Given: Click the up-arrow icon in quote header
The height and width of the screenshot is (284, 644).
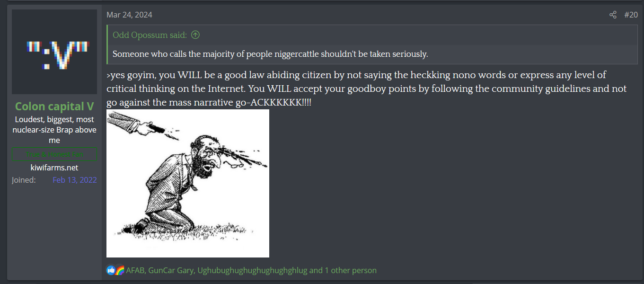Looking at the screenshot, I should click(x=195, y=35).
